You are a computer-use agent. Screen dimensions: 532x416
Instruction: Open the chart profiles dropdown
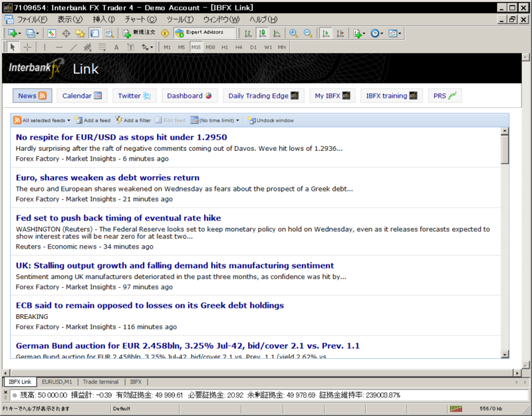32,33
